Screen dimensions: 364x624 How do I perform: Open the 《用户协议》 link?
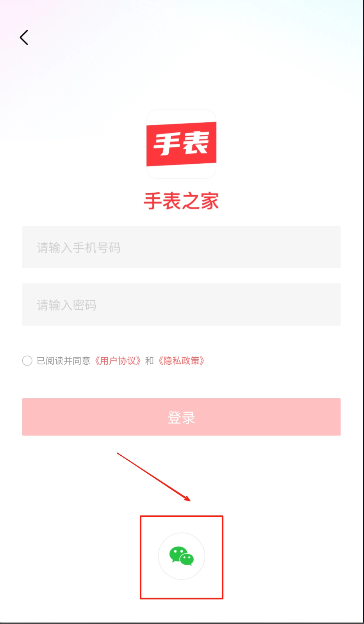click(x=118, y=360)
